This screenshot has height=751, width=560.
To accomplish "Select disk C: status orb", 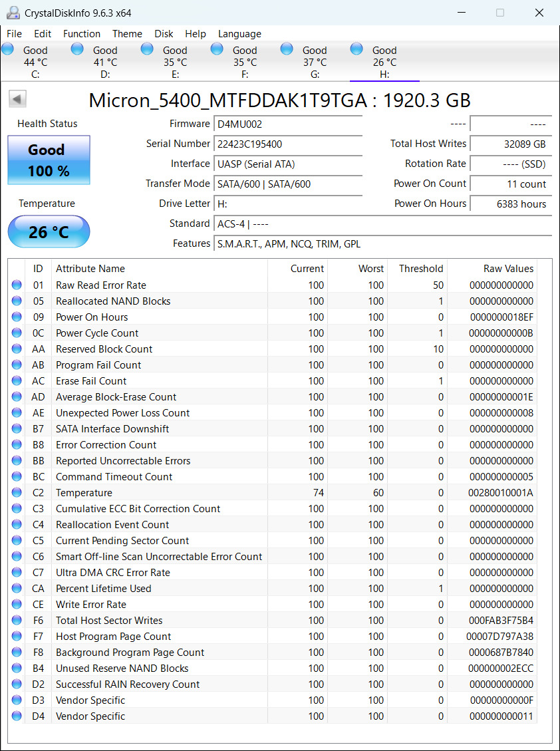I will 8,49.
